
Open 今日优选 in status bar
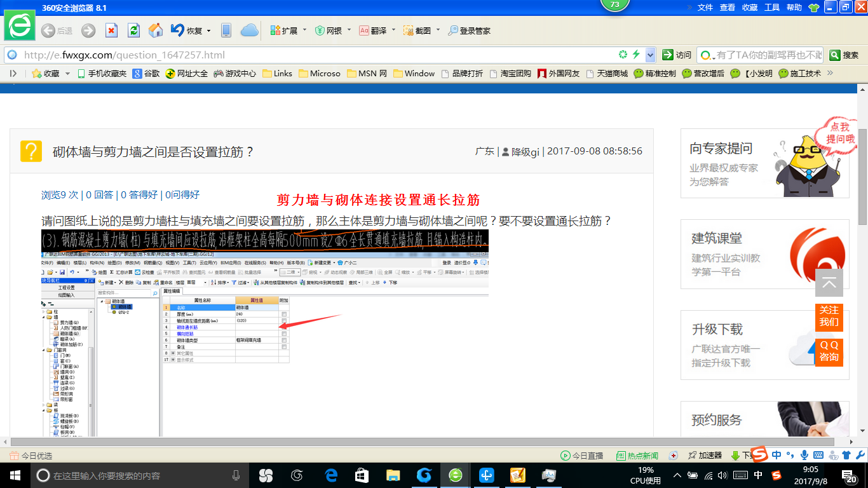tap(31, 456)
